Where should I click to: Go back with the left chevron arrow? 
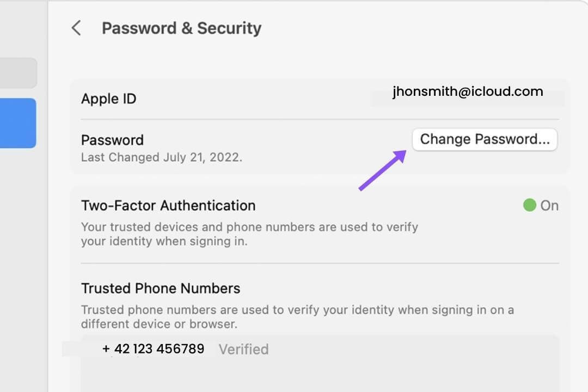tap(76, 28)
